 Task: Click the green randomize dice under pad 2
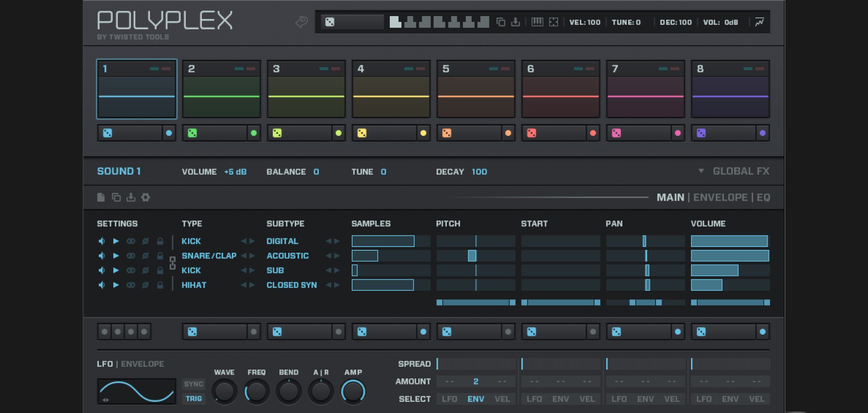click(x=192, y=133)
